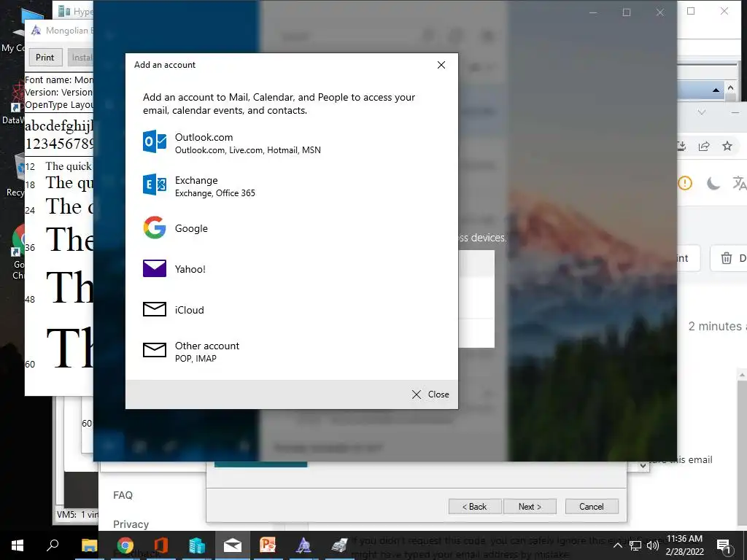
Task: Click the crescent moon dark mode icon
Action: (713, 183)
